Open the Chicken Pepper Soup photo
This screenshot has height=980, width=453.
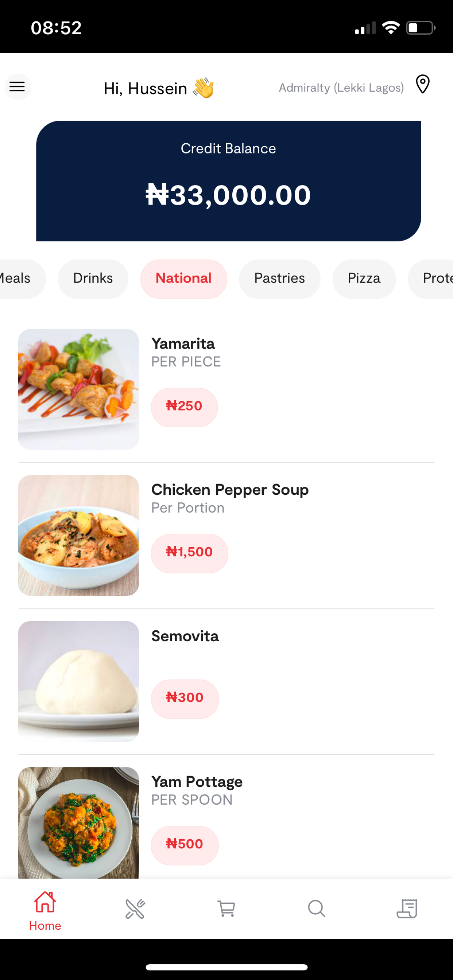point(78,535)
